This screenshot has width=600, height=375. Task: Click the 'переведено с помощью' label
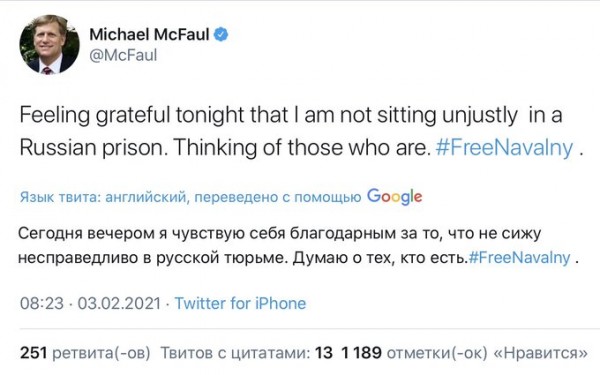tap(278, 197)
